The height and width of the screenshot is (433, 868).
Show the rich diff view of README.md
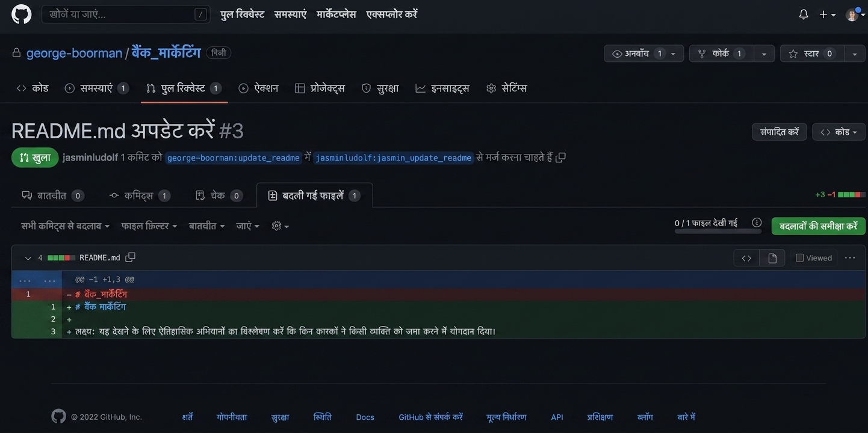tap(772, 258)
